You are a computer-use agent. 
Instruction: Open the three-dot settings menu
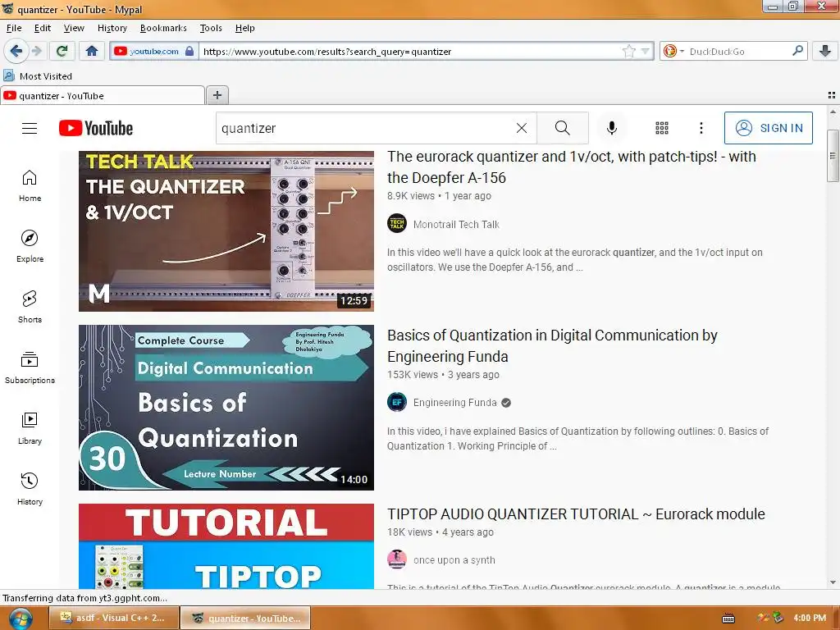pos(701,128)
